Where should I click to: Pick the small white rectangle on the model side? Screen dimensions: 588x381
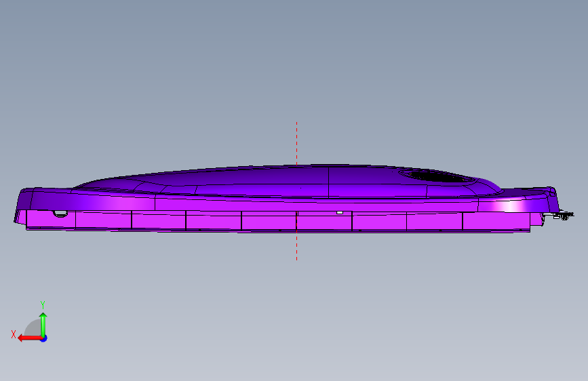340,213
